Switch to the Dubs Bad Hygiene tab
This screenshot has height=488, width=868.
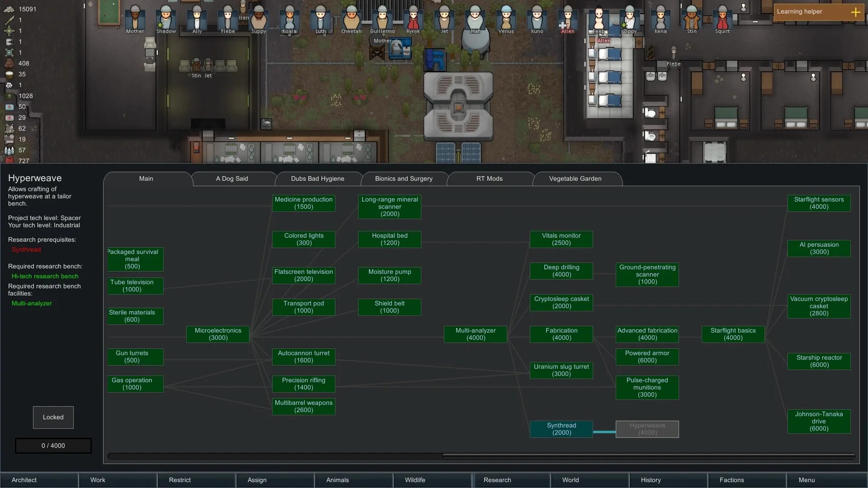tap(317, 179)
